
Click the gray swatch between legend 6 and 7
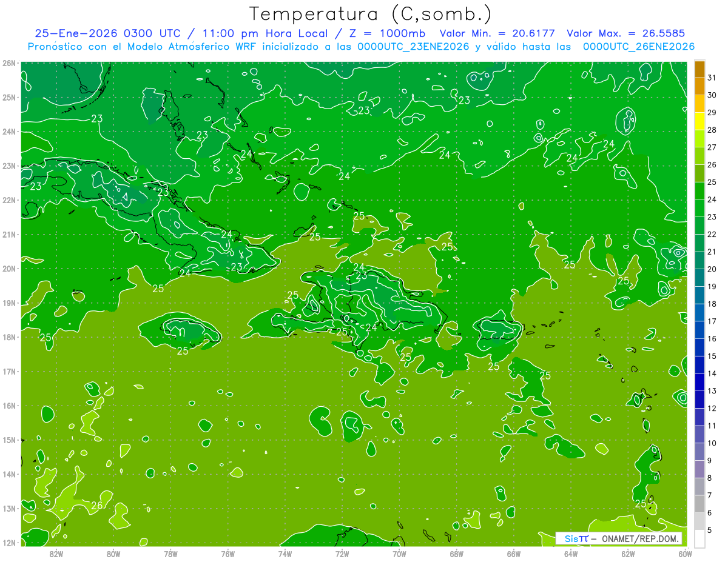[x=699, y=503]
